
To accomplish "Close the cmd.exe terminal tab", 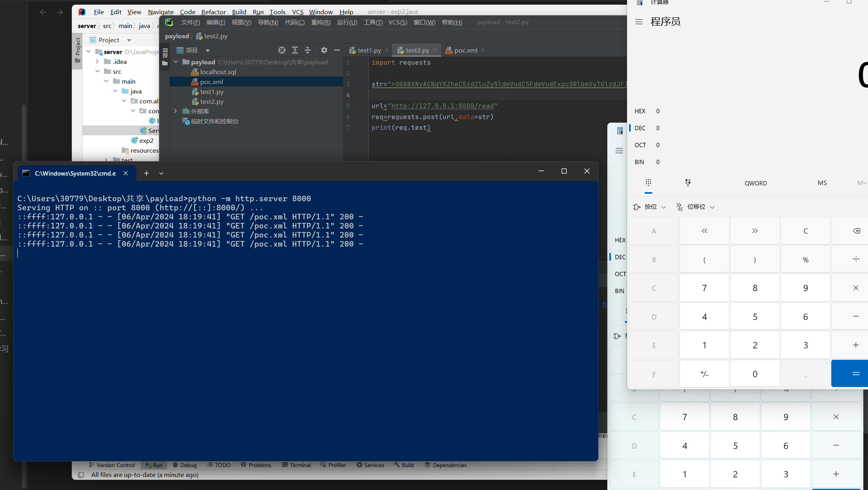I will (x=126, y=173).
